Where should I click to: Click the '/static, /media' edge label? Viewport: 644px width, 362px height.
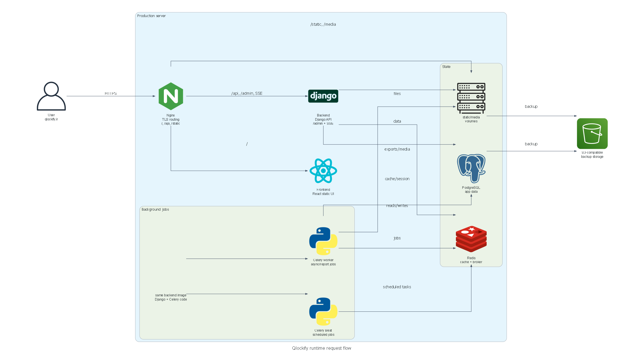(323, 24)
